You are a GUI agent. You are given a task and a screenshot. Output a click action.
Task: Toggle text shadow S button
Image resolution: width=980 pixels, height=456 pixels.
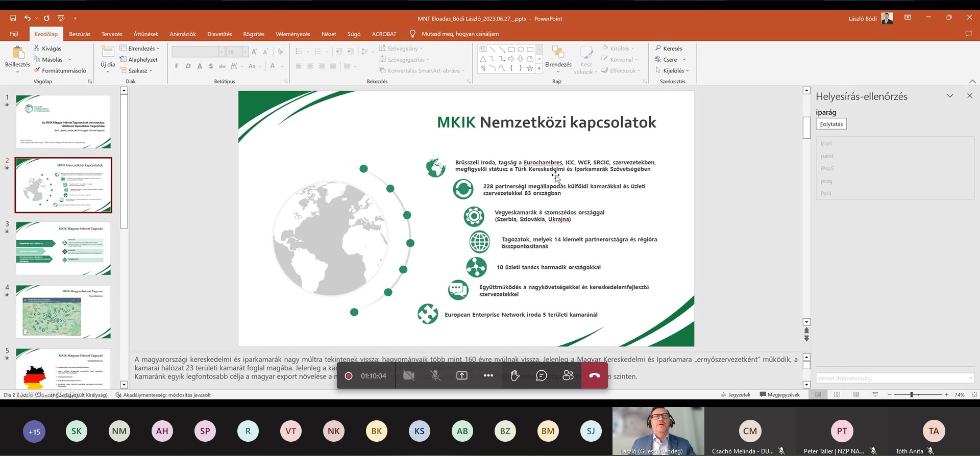tap(211, 66)
